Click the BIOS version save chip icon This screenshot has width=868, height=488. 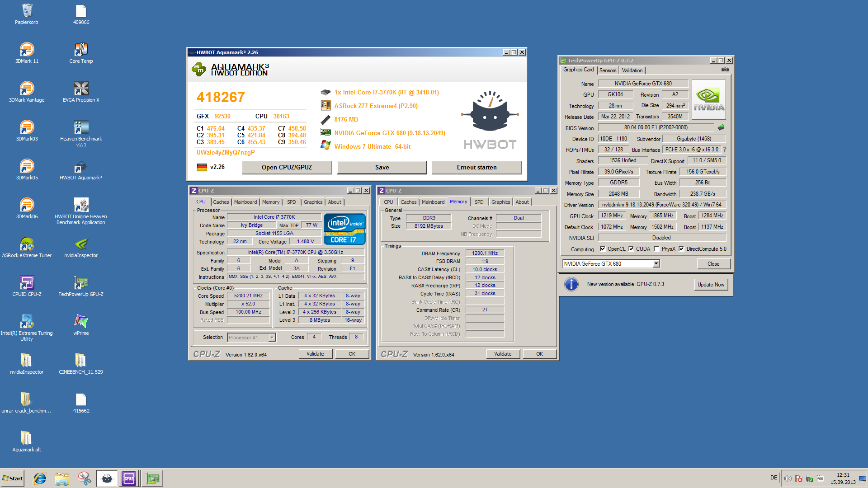721,127
